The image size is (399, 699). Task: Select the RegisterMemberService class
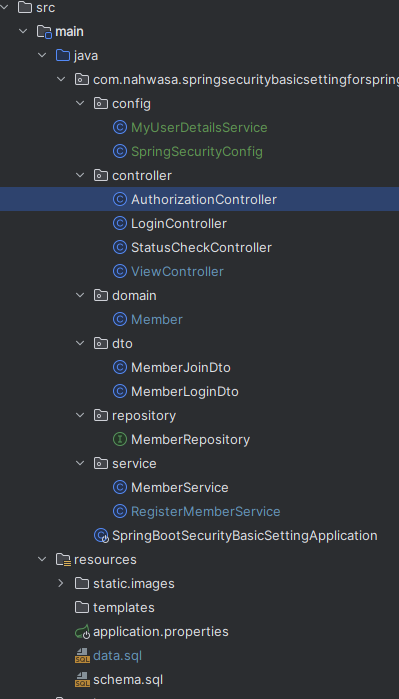click(206, 511)
